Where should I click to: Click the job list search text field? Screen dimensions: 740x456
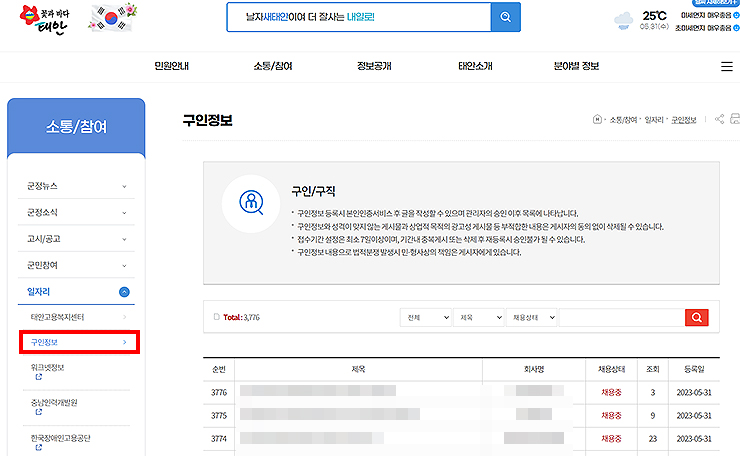622,318
